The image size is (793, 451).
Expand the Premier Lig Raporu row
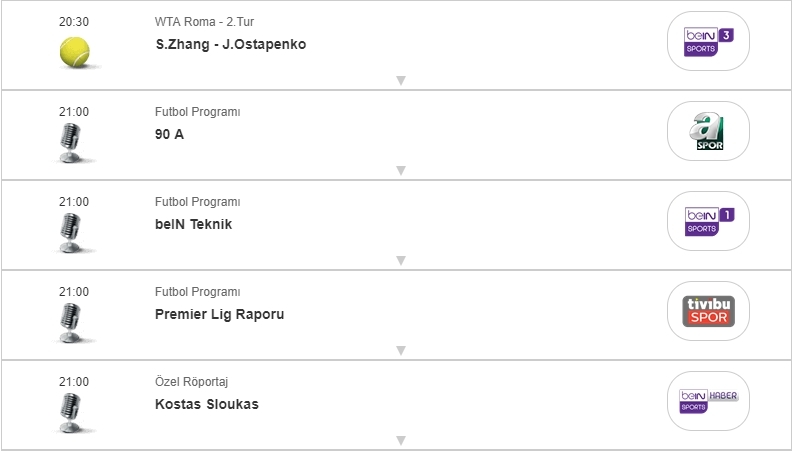click(400, 350)
